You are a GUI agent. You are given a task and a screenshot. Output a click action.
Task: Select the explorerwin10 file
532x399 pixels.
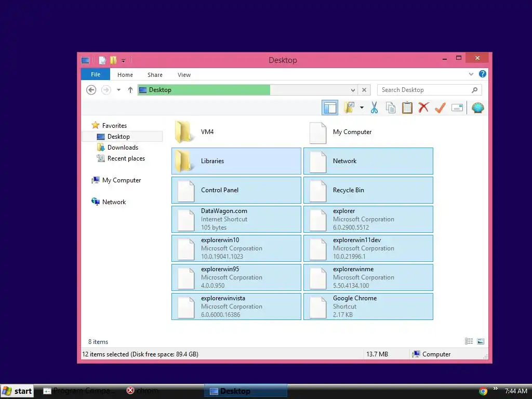tap(236, 248)
